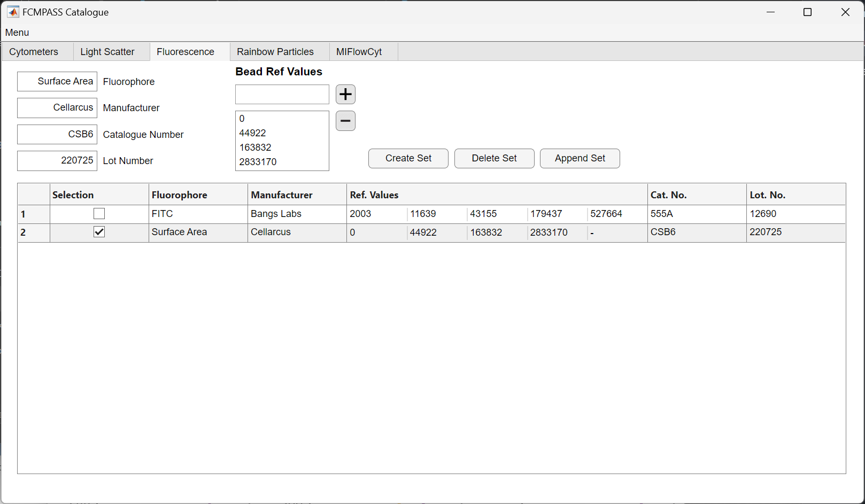This screenshot has height=504, width=865.
Task: Click the Create Set button
Action: [x=408, y=158]
